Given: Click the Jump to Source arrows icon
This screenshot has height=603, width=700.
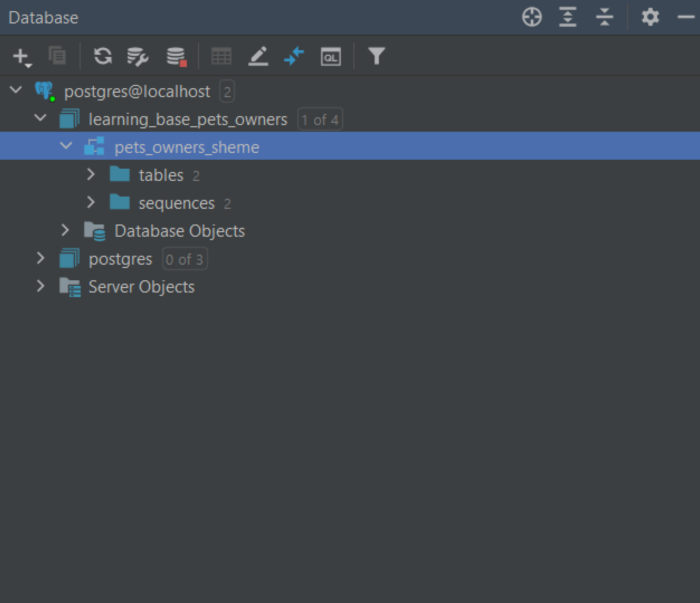Looking at the screenshot, I should (x=294, y=56).
